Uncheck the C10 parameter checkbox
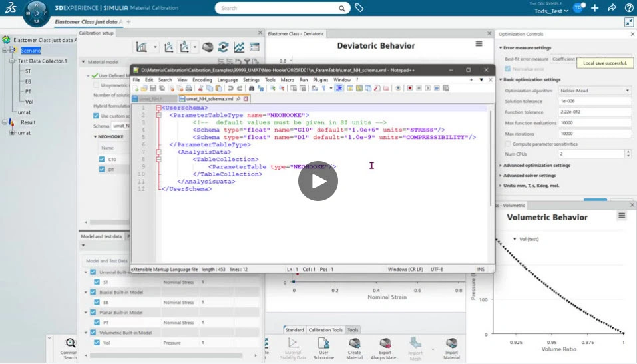 (102, 159)
